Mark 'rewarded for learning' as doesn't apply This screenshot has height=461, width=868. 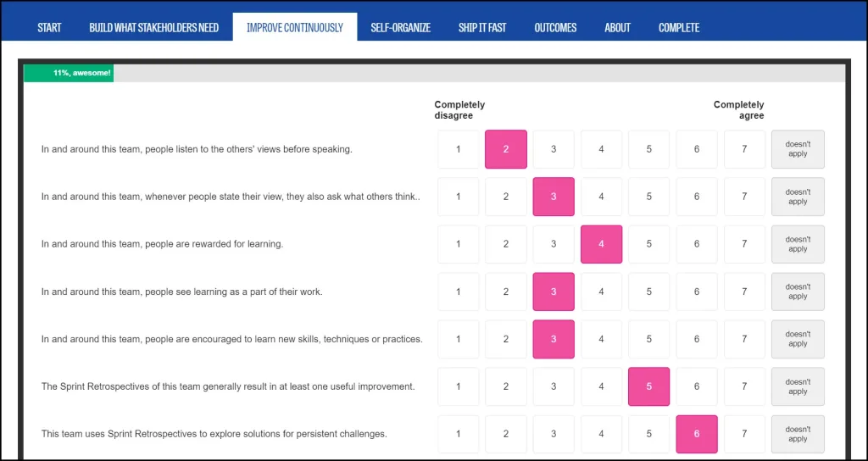pos(798,244)
